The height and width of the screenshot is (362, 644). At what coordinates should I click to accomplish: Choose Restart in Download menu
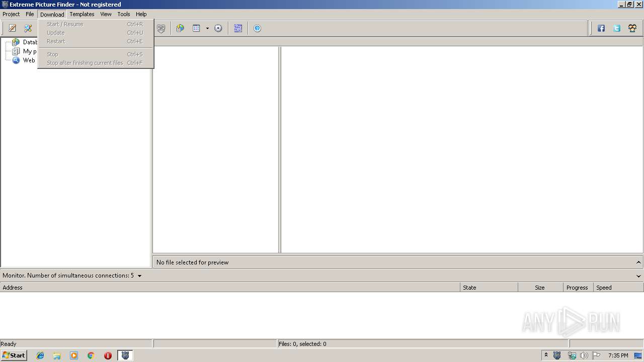coord(96,41)
